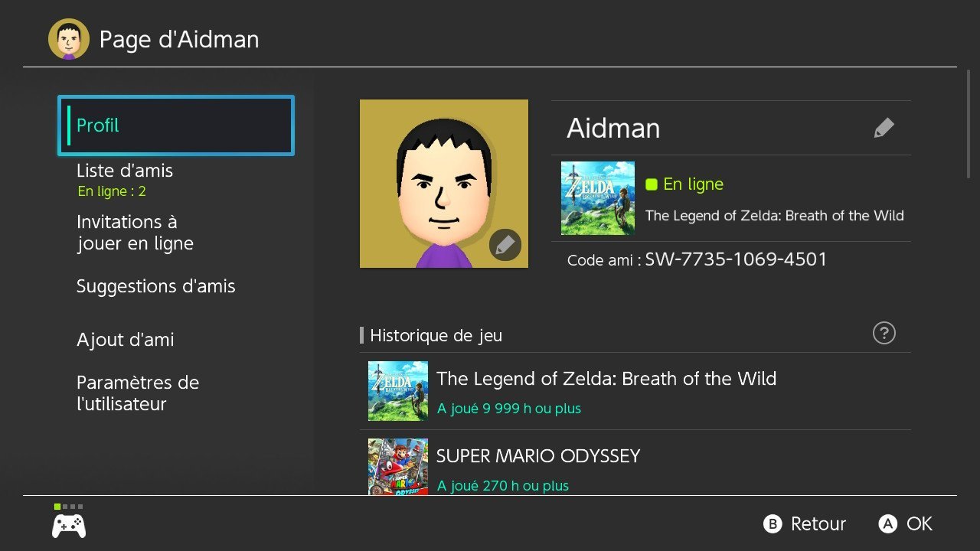Click the small Mii avatar in the header

pos(68,39)
